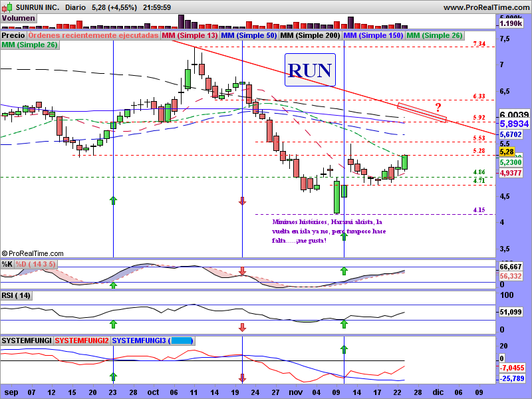Click the Órdenes recientemente ejecutadas label
This screenshot has width=532, height=399.
pos(93,35)
